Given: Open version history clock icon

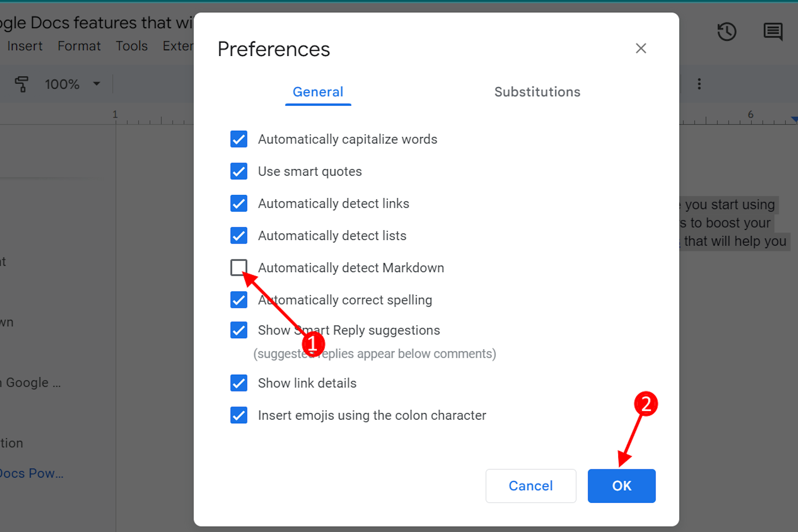Looking at the screenshot, I should [727, 32].
